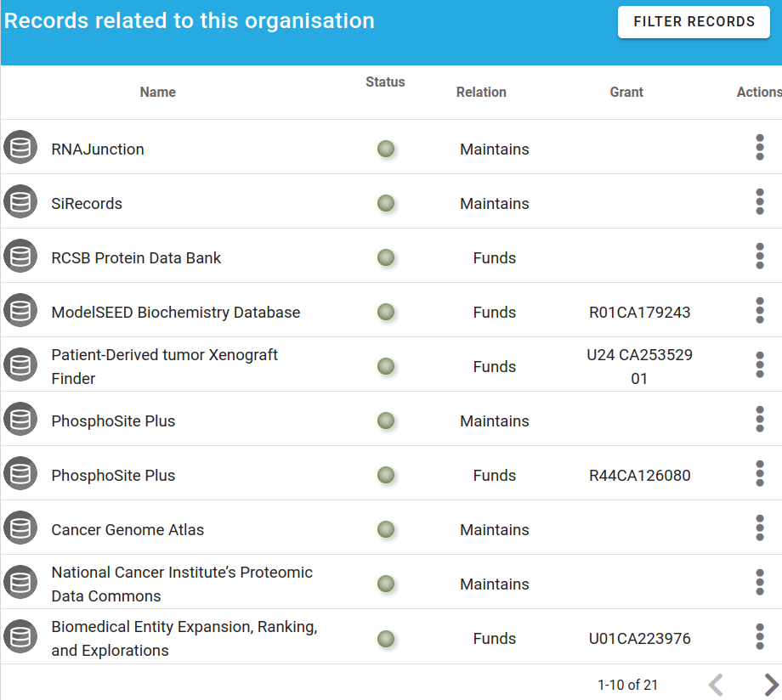
Task: Click 'Records related to this organisation' heading
Action: click(x=189, y=21)
